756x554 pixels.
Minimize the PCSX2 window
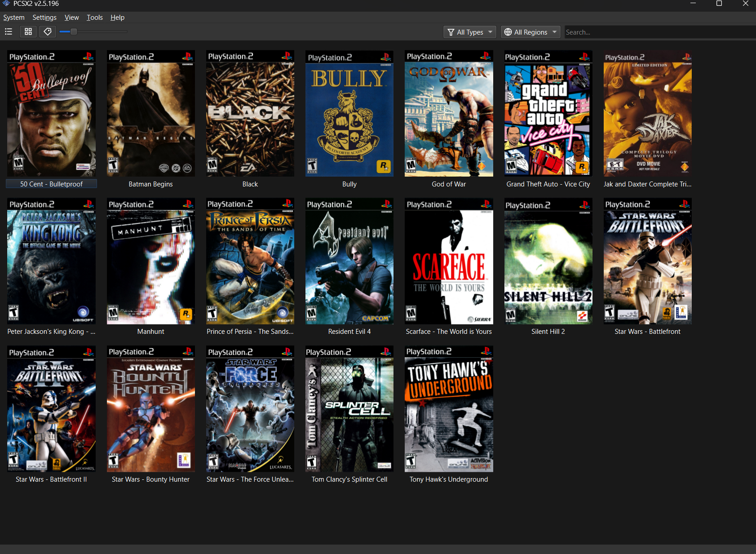693,4
